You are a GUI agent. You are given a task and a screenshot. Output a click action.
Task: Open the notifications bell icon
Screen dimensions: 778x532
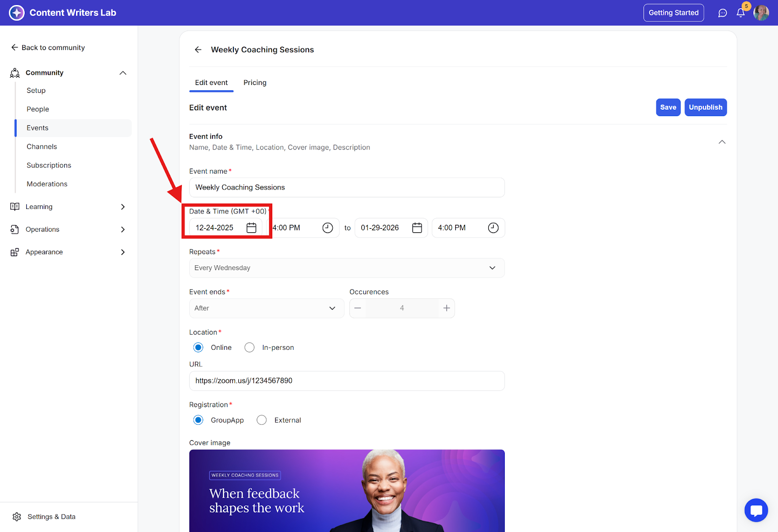tap(740, 13)
